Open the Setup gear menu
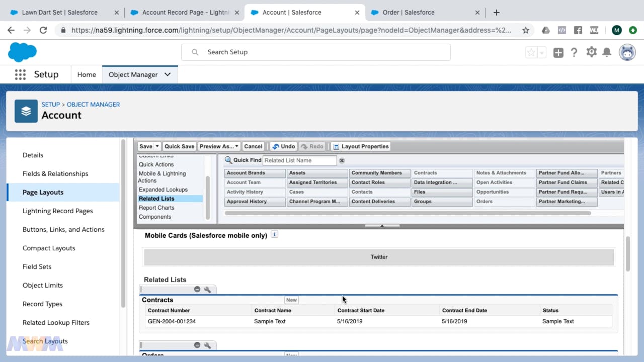The image size is (644, 362). tap(591, 52)
